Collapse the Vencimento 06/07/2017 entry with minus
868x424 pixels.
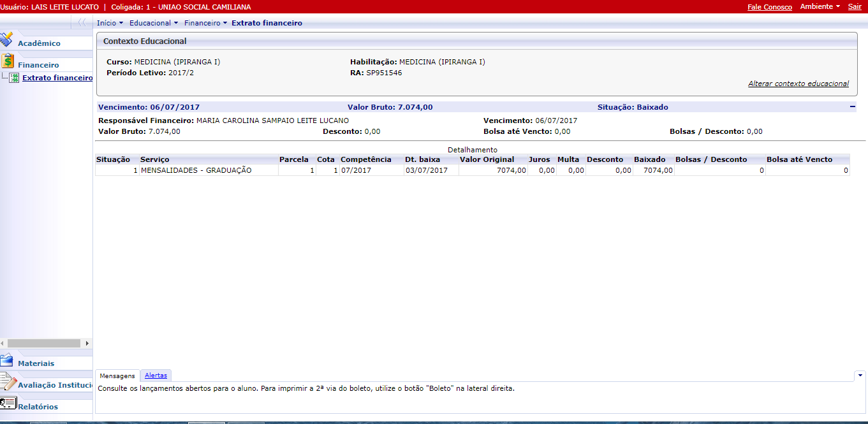pyautogui.click(x=853, y=107)
